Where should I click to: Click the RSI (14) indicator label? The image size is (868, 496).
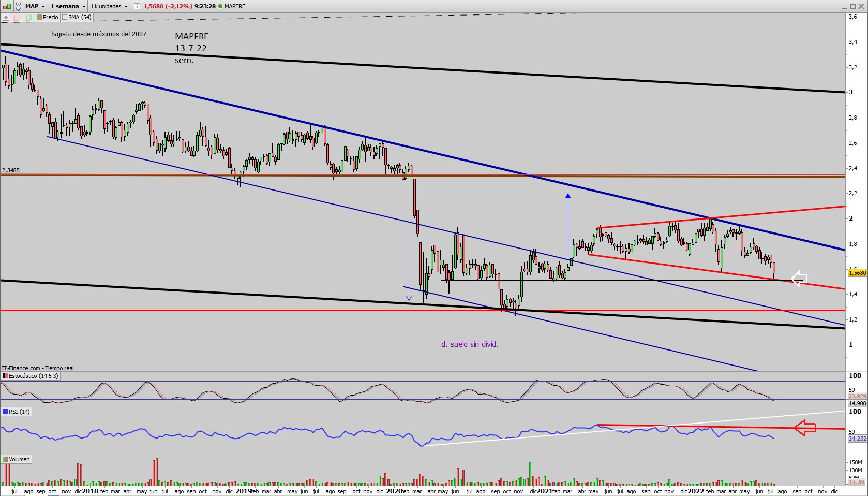(x=19, y=412)
